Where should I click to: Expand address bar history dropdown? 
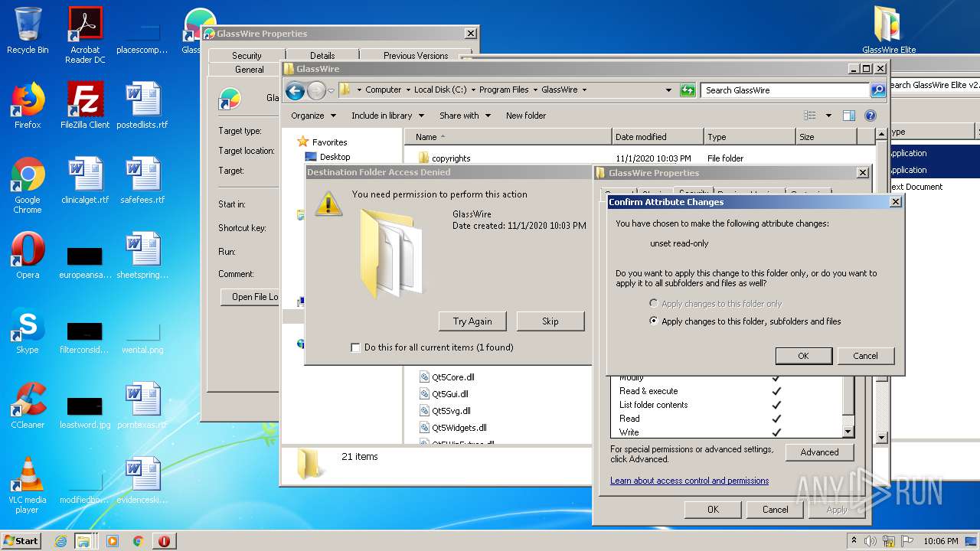pos(669,90)
